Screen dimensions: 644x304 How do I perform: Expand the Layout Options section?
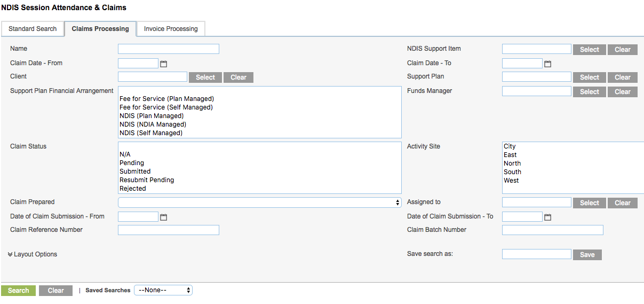click(x=33, y=254)
